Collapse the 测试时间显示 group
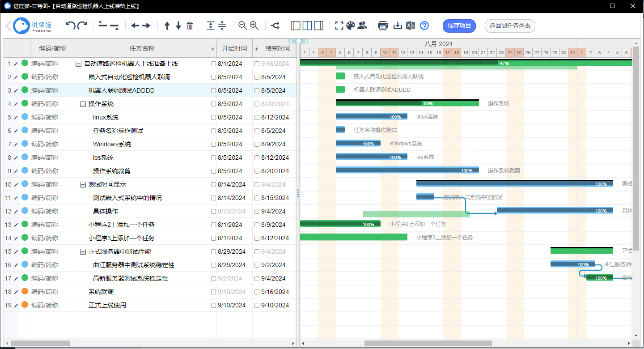644x349 pixels. pos(83,184)
